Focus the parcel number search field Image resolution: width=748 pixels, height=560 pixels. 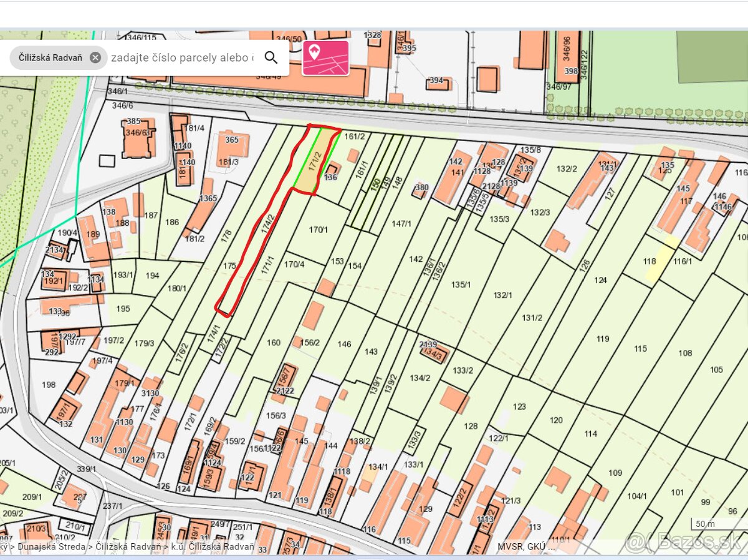pos(182,58)
